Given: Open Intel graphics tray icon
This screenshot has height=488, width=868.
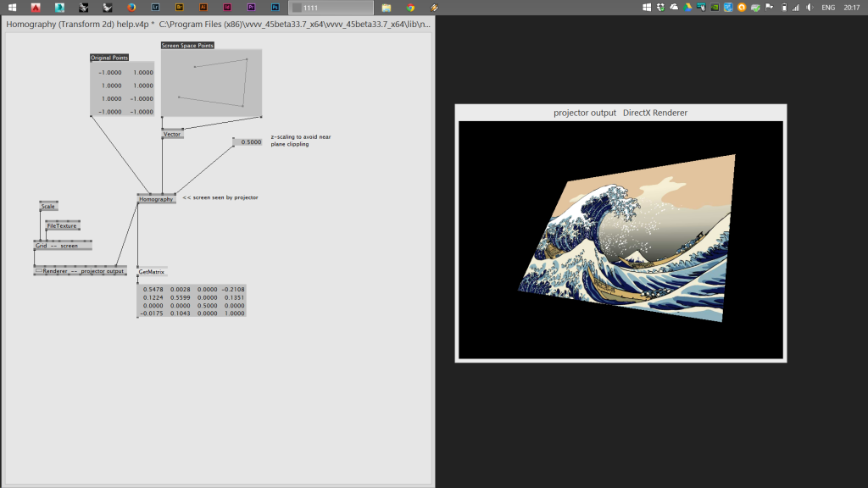Looking at the screenshot, I should pyautogui.click(x=728, y=7).
